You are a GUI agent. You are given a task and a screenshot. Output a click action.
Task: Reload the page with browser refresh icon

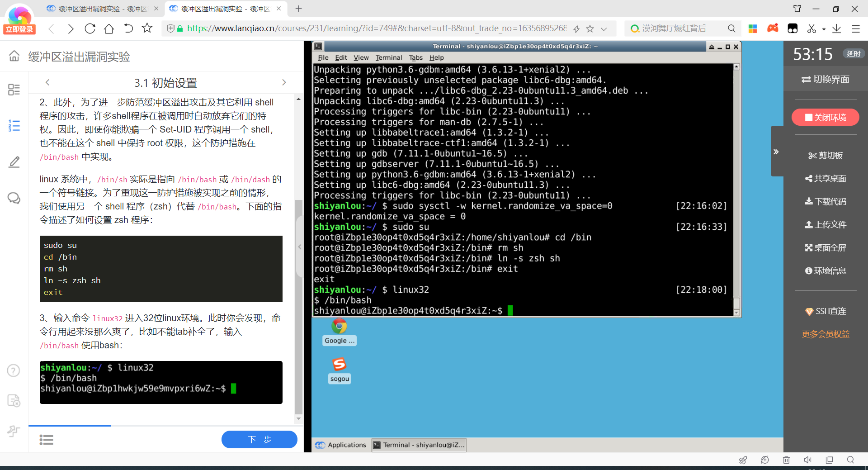90,28
